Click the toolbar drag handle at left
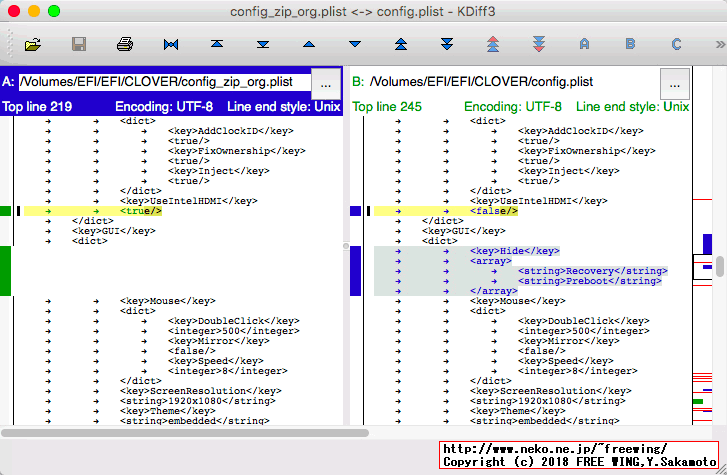727x475 pixels. pos(10,43)
